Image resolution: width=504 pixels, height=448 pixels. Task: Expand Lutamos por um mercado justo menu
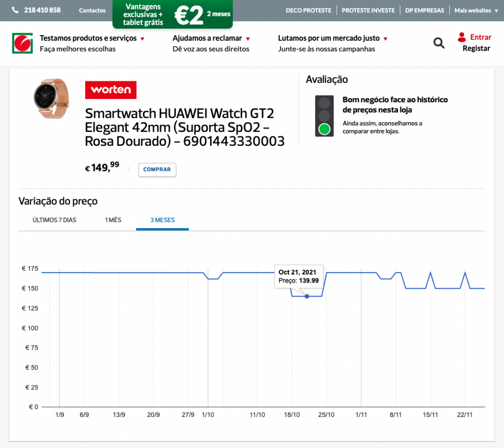[333, 38]
